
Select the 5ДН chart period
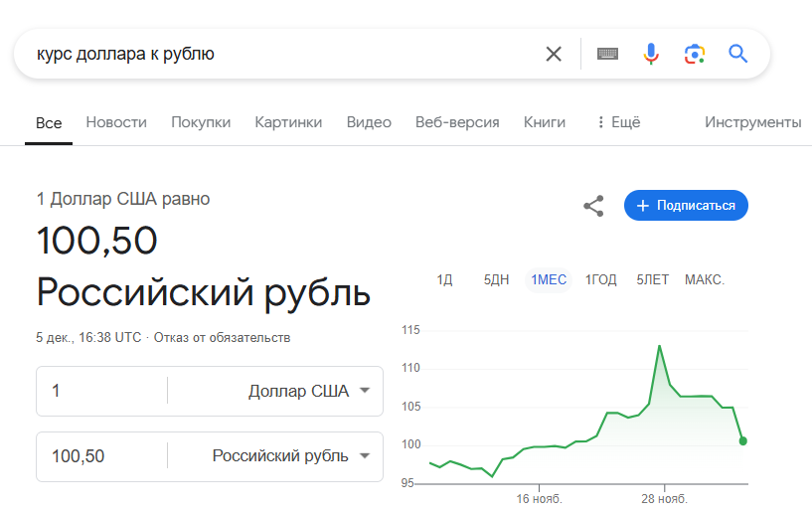click(496, 279)
